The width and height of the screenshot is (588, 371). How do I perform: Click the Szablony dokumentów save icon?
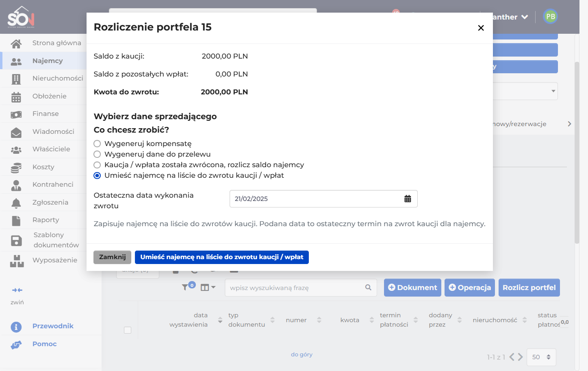16,240
